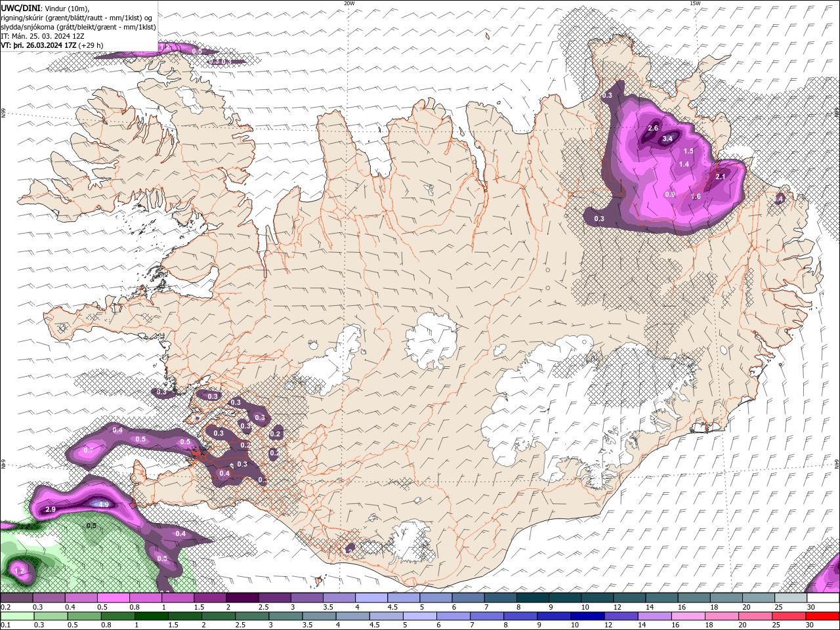
Task: Click the 2.1 snowfall value on the map
Action: tap(721, 177)
